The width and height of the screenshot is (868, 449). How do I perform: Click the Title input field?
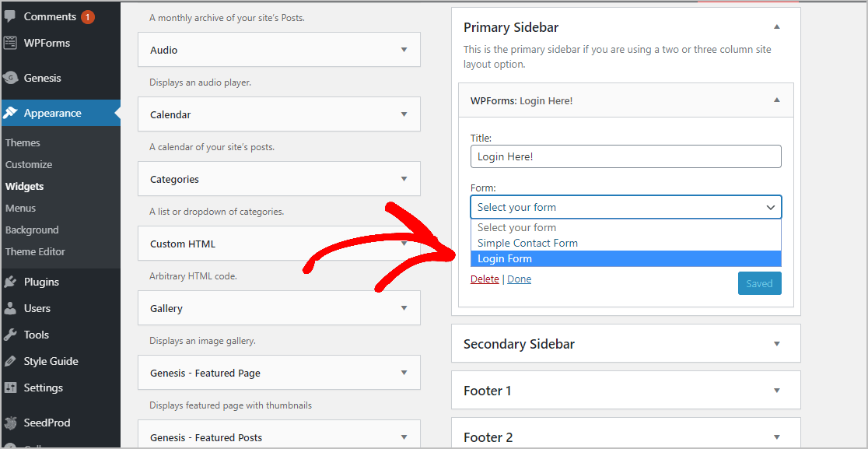625,156
